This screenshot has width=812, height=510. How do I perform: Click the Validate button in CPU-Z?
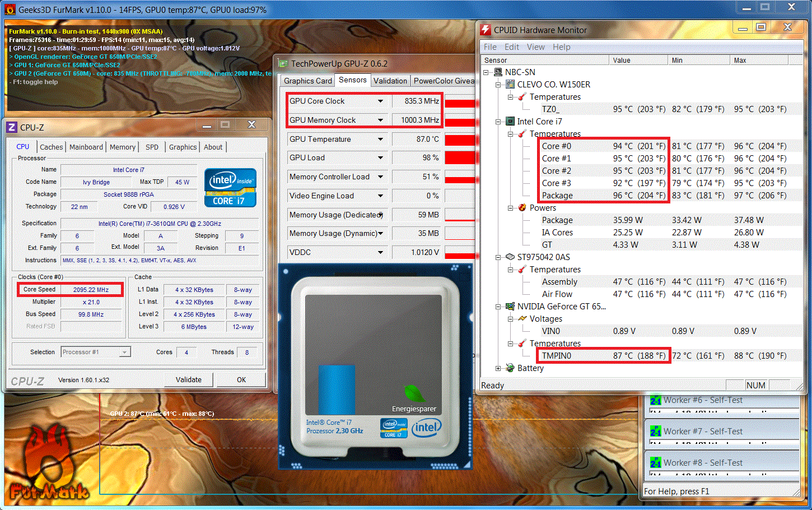tap(189, 379)
